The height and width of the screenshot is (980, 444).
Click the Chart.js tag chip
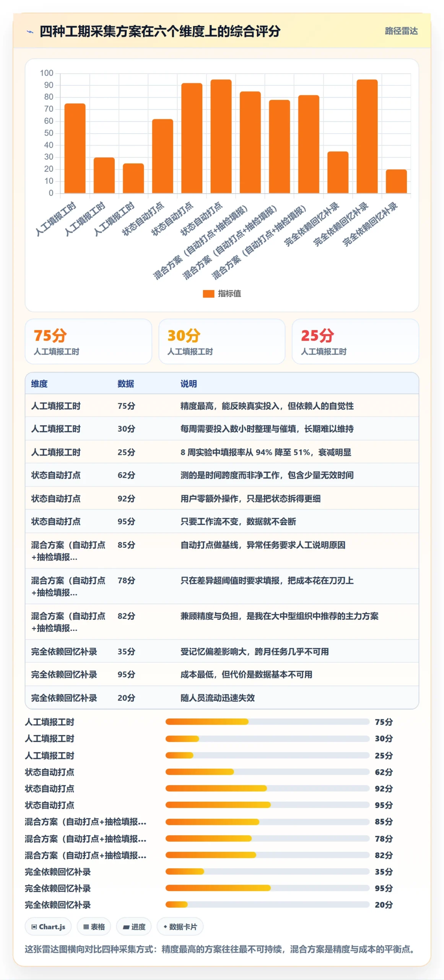[48, 926]
